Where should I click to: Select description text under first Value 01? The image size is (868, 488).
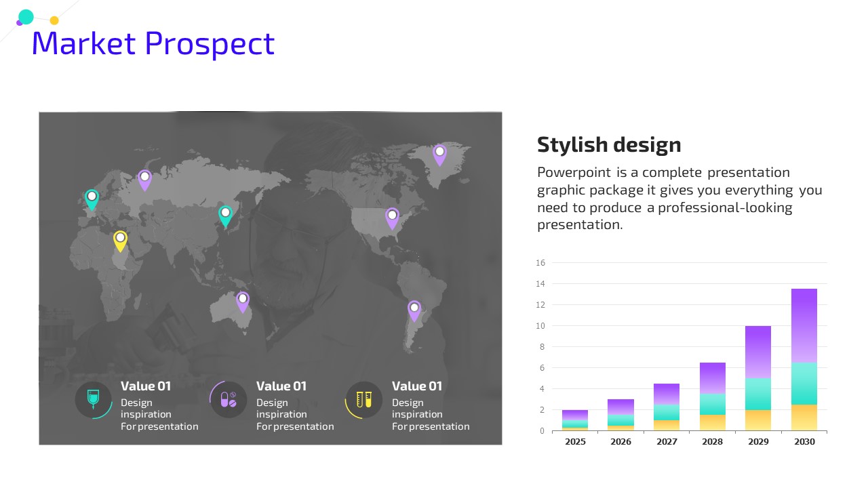coord(159,414)
